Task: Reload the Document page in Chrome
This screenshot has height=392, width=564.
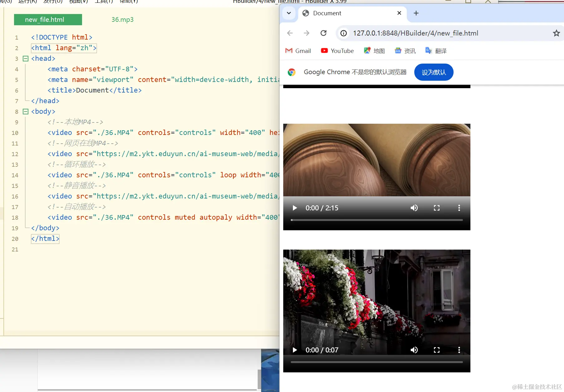Action: pyautogui.click(x=323, y=33)
